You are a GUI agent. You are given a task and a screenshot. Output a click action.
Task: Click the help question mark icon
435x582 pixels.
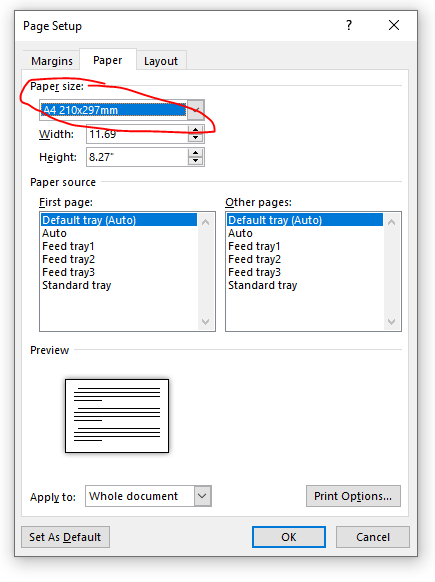(x=349, y=25)
